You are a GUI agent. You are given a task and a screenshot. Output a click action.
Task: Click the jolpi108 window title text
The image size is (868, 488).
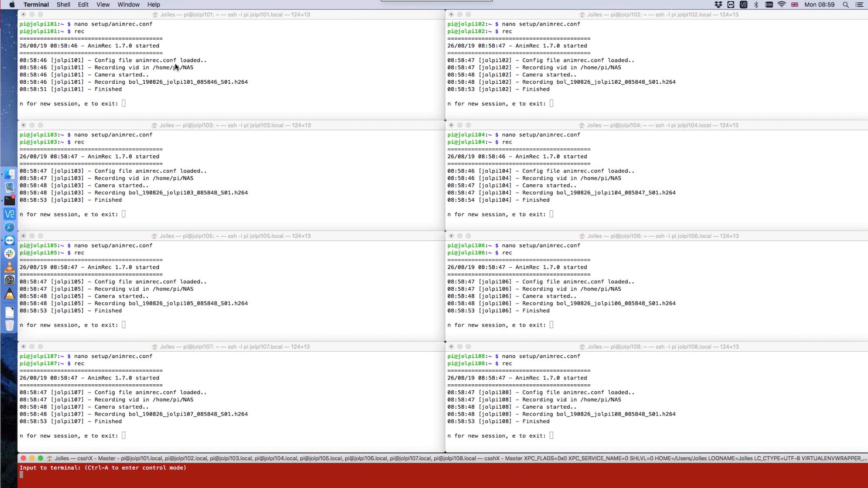point(663,347)
